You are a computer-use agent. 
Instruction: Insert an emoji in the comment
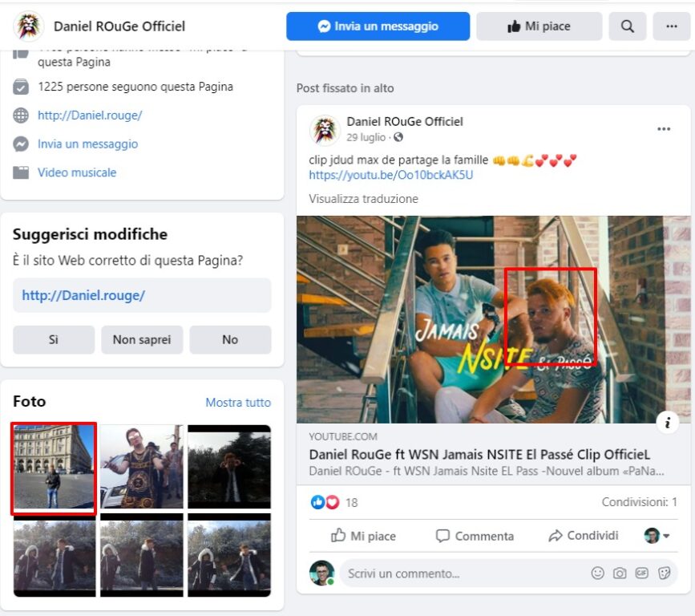click(597, 573)
